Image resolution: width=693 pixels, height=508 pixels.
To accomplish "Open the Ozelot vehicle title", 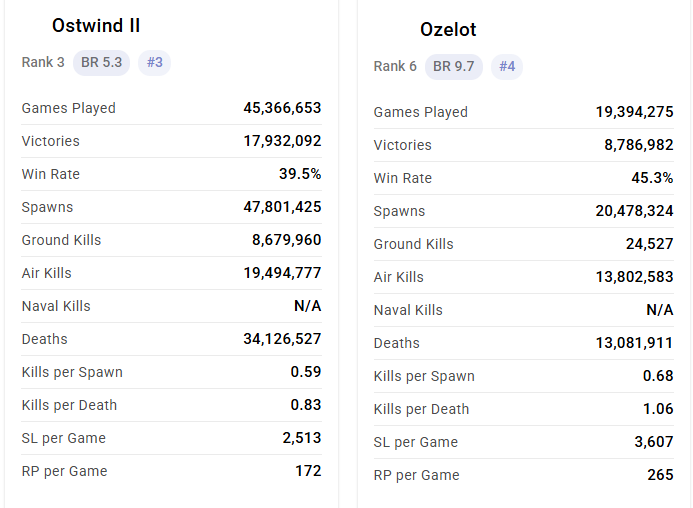I will tap(448, 30).
